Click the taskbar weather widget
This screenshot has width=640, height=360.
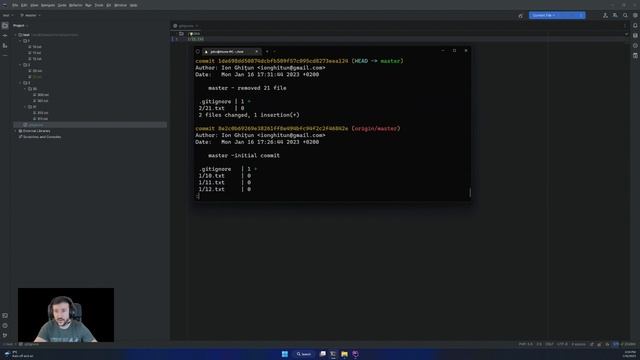[18, 354]
